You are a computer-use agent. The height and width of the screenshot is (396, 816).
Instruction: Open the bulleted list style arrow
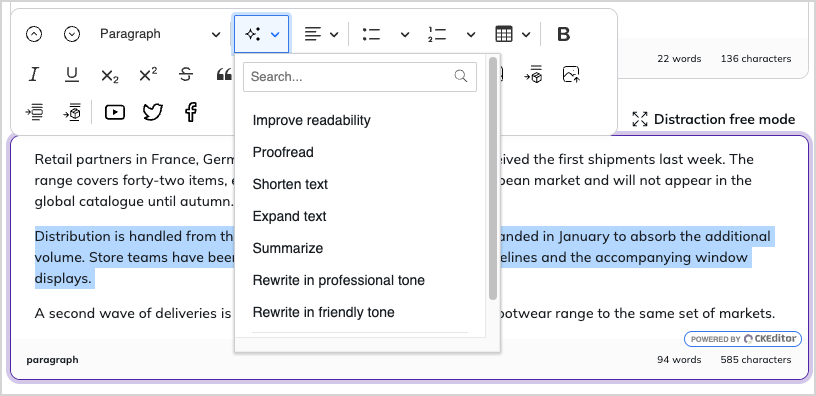point(405,35)
